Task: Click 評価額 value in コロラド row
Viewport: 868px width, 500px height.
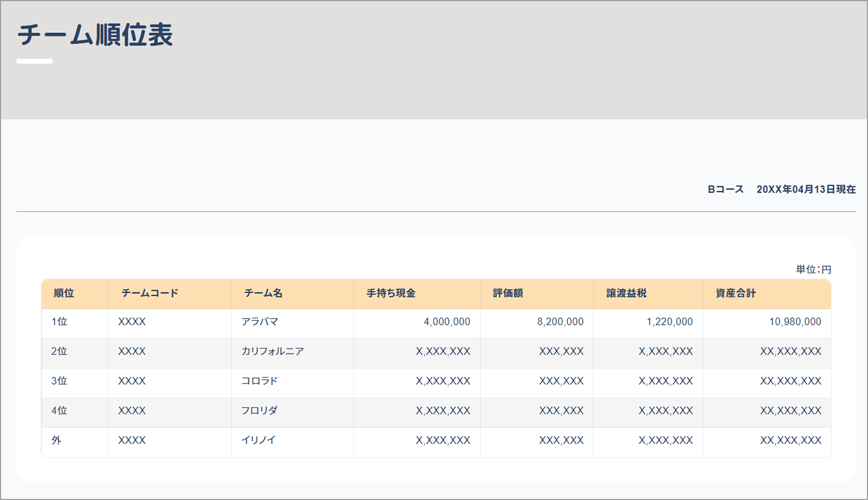Action: point(561,381)
